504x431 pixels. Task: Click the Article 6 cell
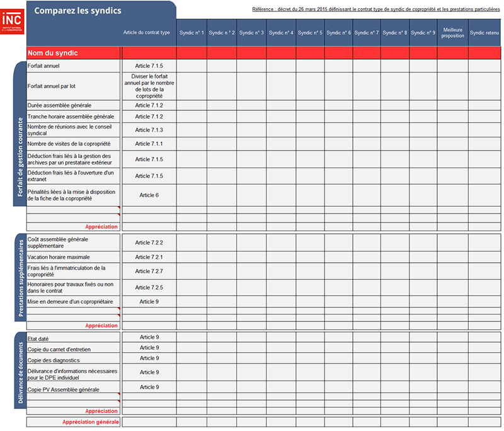click(149, 195)
